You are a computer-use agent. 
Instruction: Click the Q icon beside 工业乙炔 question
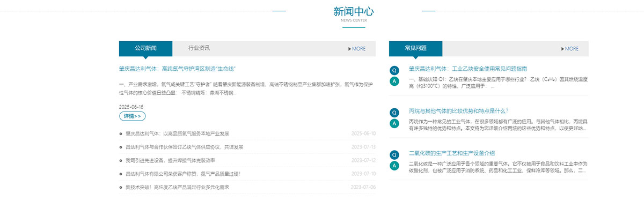point(394,71)
